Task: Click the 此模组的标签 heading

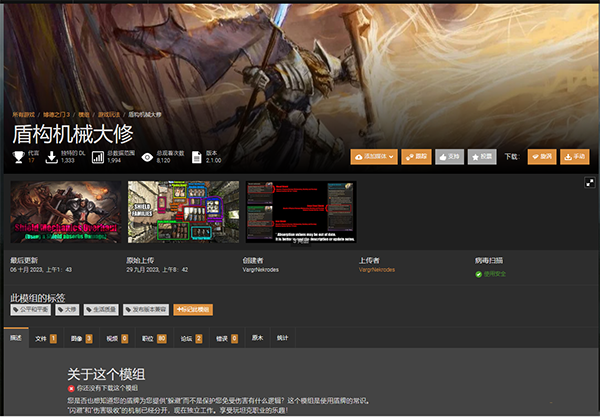Action: tap(38, 298)
